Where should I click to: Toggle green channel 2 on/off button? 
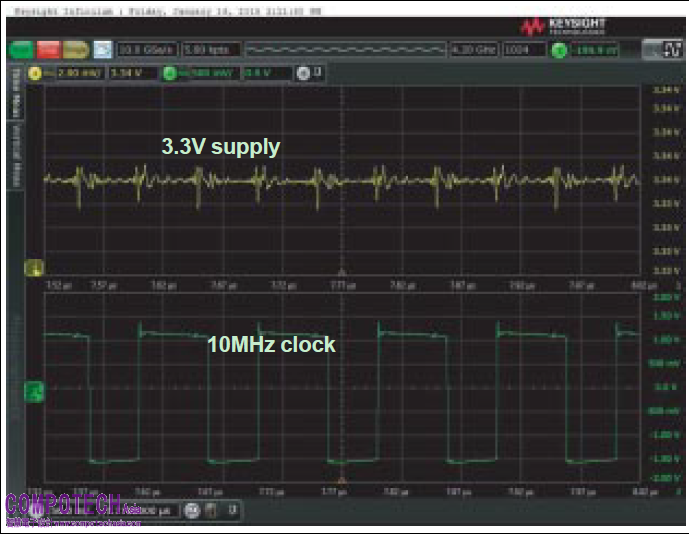pyautogui.click(x=169, y=72)
